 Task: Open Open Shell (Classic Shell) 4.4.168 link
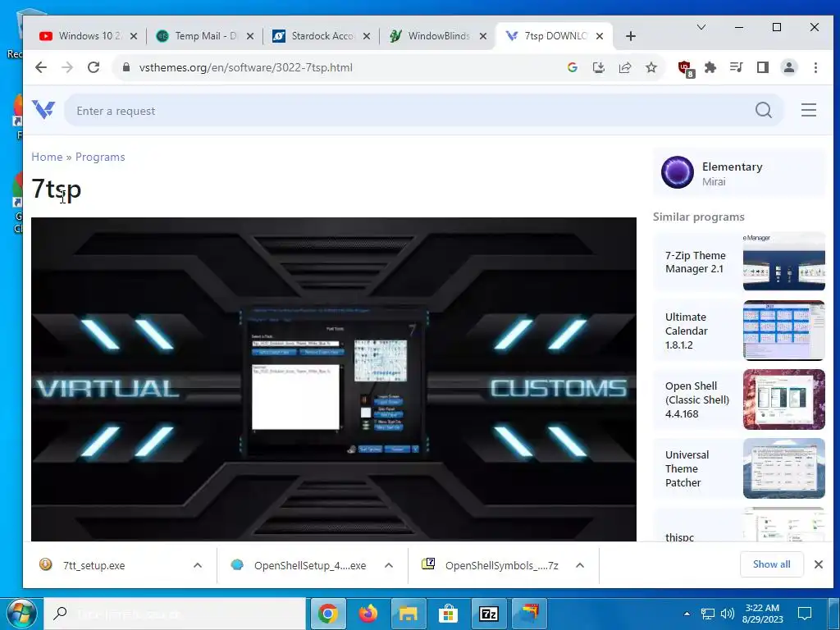click(697, 399)
